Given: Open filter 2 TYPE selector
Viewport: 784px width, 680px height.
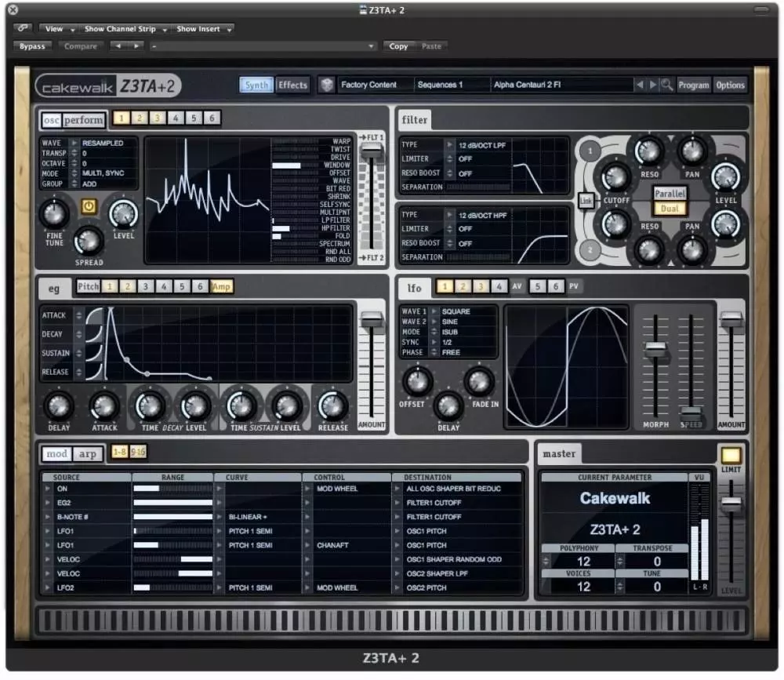Looking at the screenshot, I should pos(449,215).
